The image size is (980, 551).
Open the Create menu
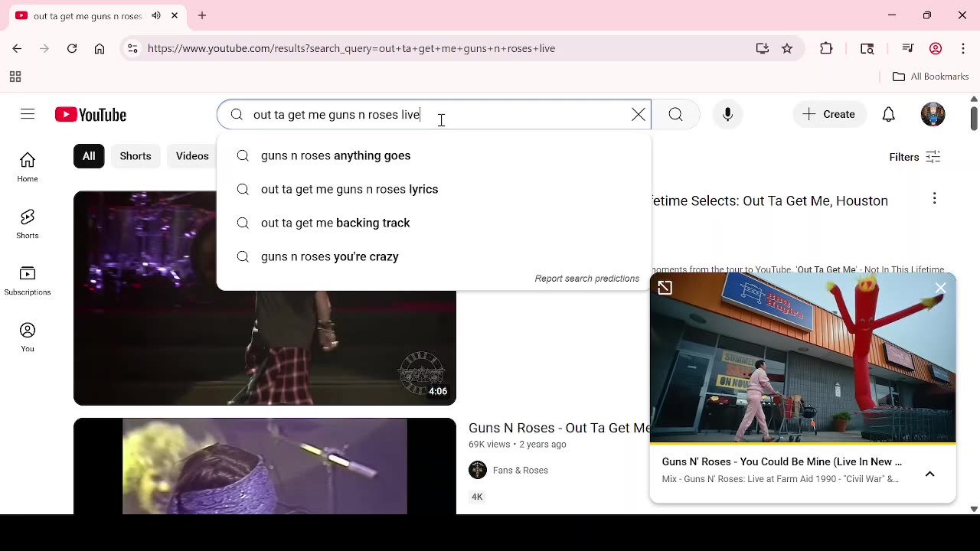pos(829,114)
